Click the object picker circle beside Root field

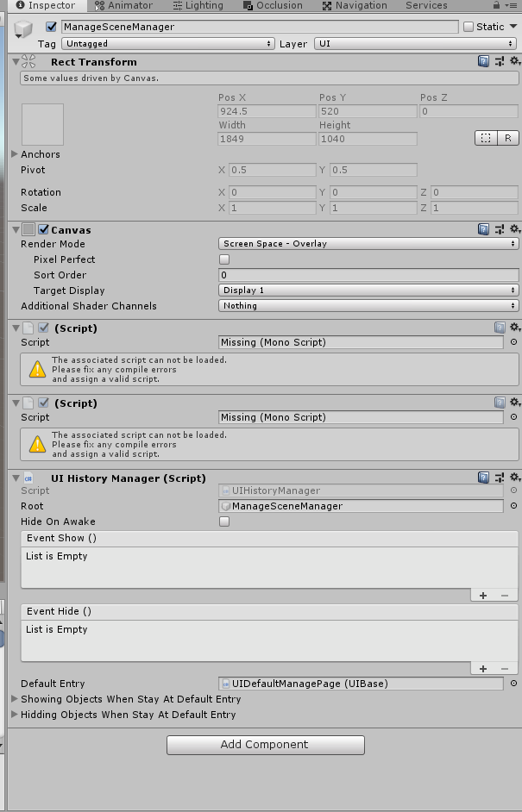513,506
